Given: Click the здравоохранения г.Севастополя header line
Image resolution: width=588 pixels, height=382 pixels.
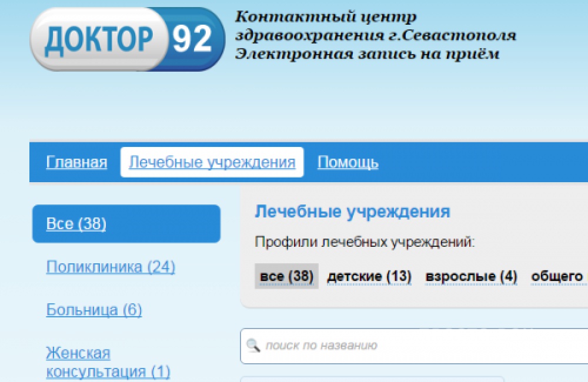Looking at the screenshot, I should click(375, 35).
